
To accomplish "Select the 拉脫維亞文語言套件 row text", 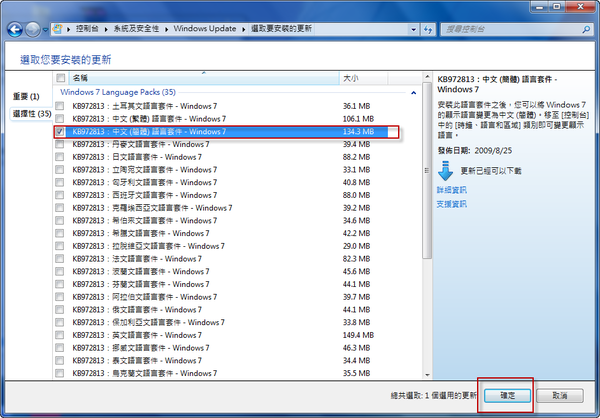I will pos(148,246).
